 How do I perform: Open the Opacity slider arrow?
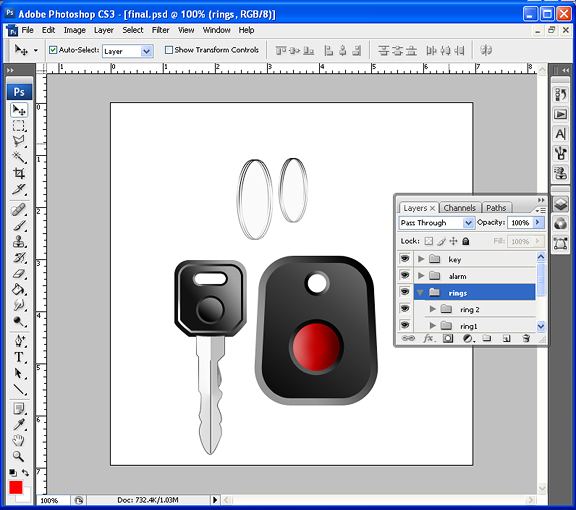(x=538, y=222)
